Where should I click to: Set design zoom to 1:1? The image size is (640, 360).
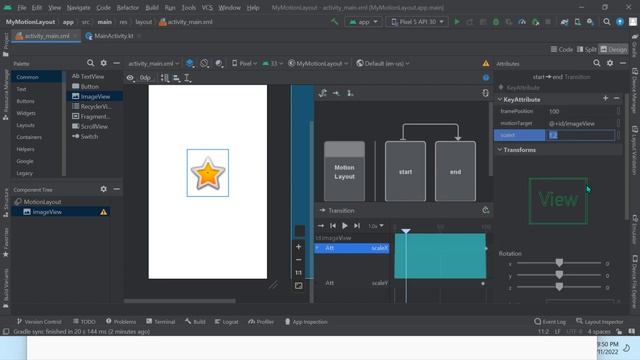[298, 272]
